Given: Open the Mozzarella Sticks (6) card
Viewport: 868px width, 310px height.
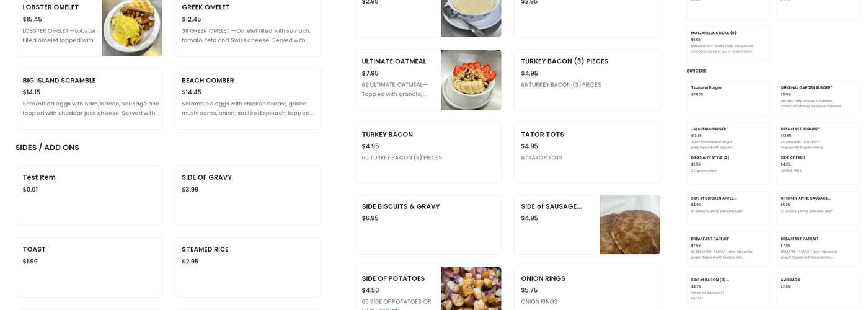Looking at the screenshot, I should point(728,43).
